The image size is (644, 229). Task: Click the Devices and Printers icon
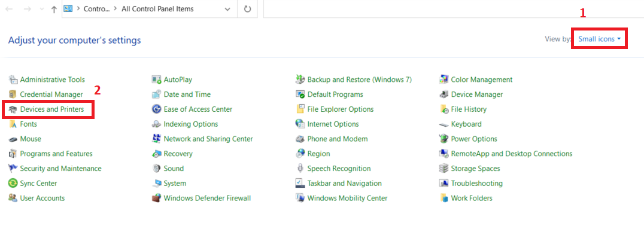(13, 109)
